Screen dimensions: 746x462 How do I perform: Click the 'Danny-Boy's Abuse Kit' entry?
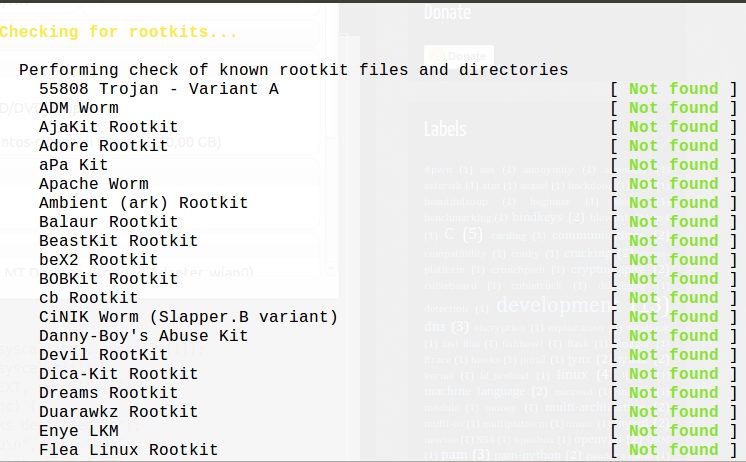coord(144,336)
